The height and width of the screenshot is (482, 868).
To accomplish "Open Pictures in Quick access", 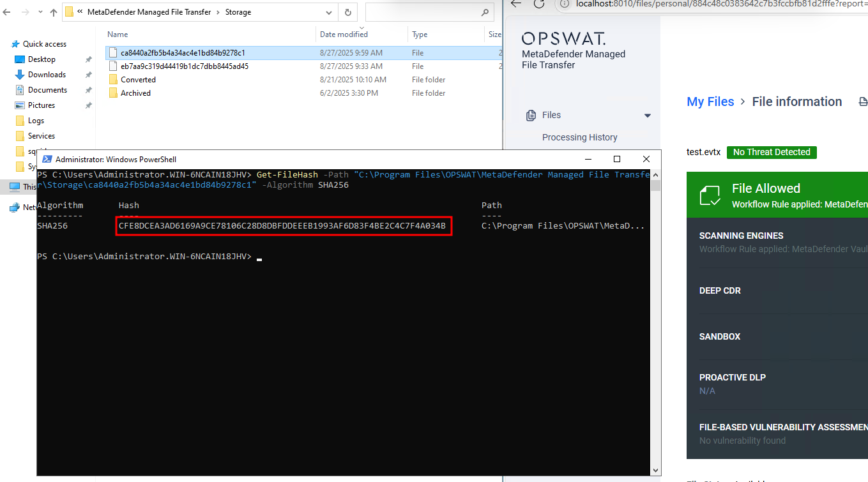I will tap(42, 105).
